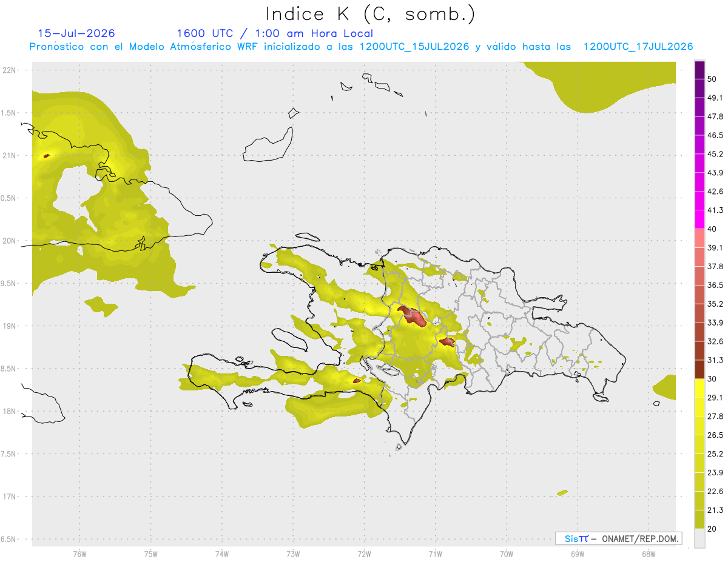Click the longitude axis label "72W"
728x562 pixels.
click(x=364, y=554)
